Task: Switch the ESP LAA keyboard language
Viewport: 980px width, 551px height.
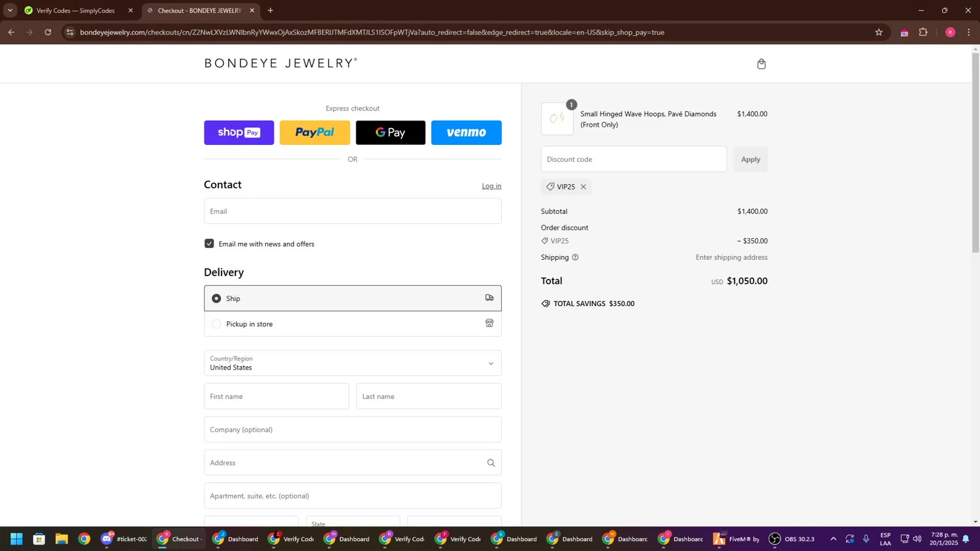Action: tap(885, 539)
